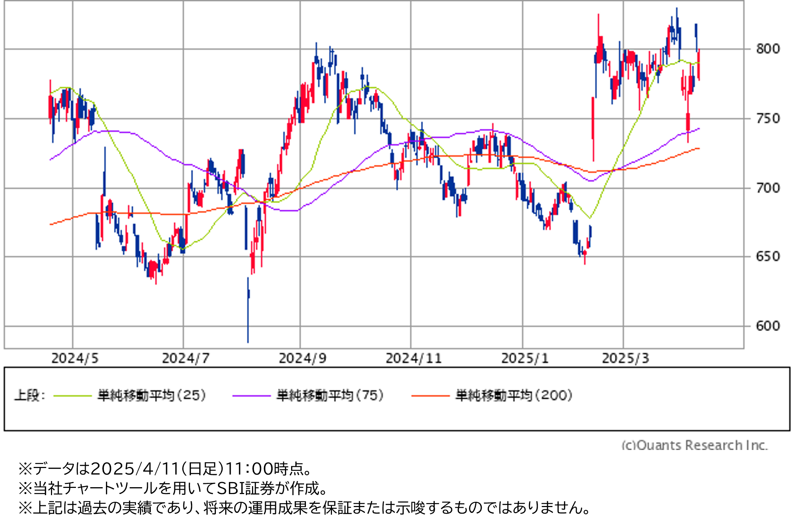The image size is (793, 532).
Task: Click the 2024/7 date axis label
Action: (x=186, y=359)
